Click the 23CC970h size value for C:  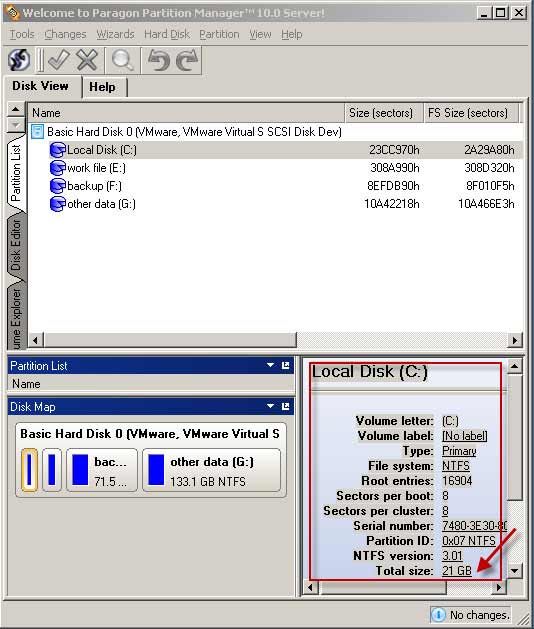(x=394, y=150)
